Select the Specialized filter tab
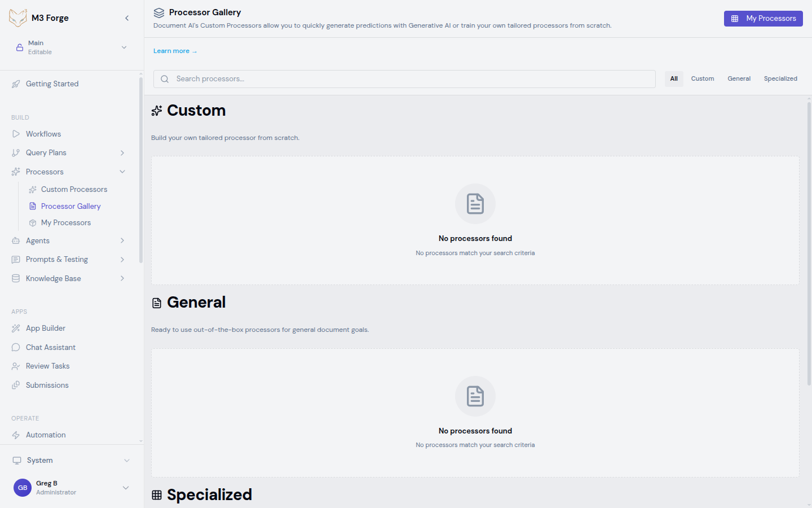Viewport: 812px width, 508px height. point(780,79)
